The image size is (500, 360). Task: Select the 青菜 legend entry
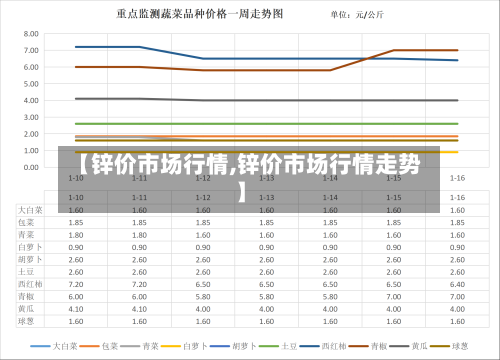pos(139,346)
